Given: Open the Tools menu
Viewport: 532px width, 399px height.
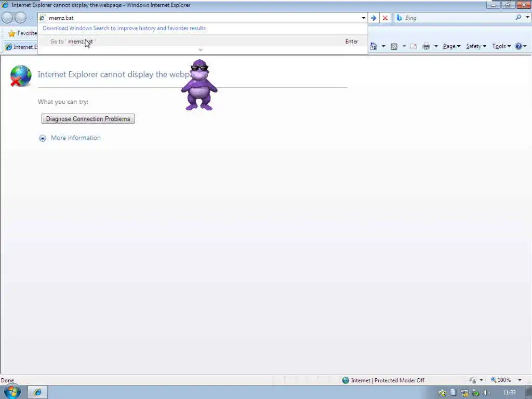Looking at the screenshot, I should (501, 46).
